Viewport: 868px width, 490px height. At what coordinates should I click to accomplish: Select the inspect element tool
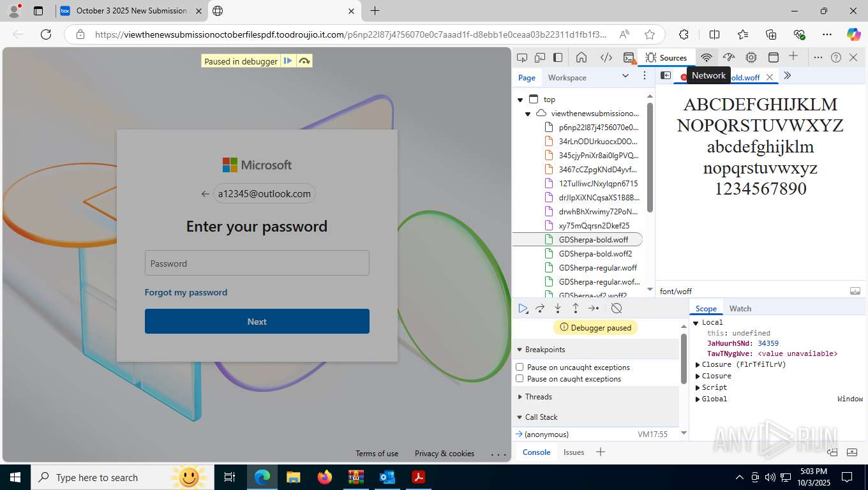tap(522, 57)
